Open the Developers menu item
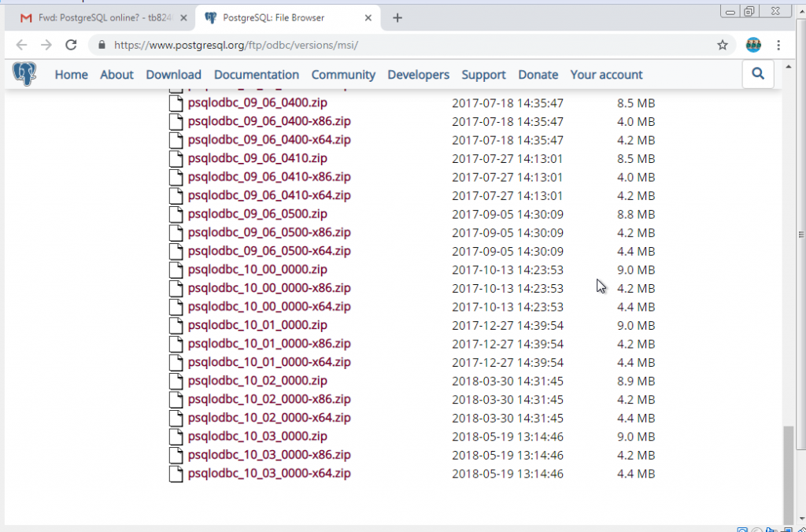 [418, 75]
